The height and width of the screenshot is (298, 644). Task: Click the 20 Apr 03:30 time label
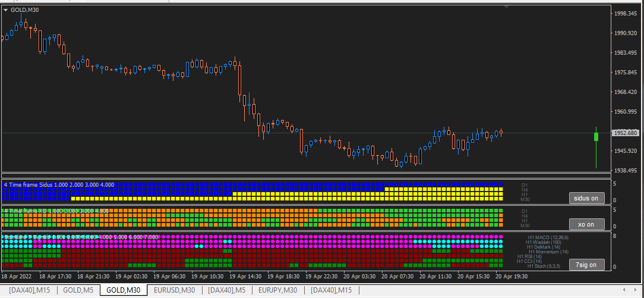360,277
